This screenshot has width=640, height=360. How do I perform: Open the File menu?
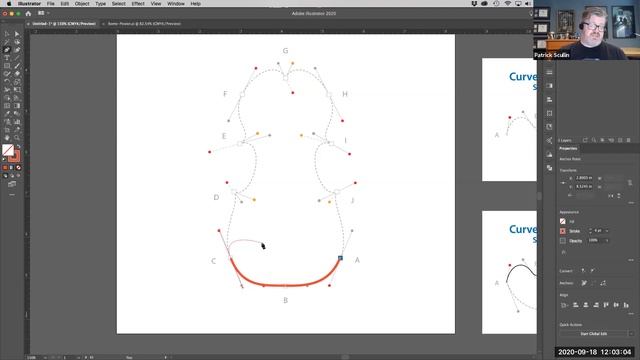point(51,4)
